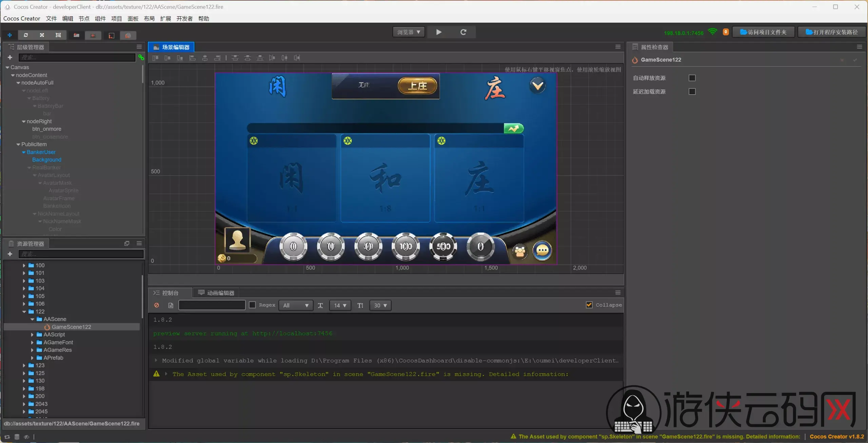Enable the 自动释放资源 checkbox
868x443 pixels.
pos(692,78)
